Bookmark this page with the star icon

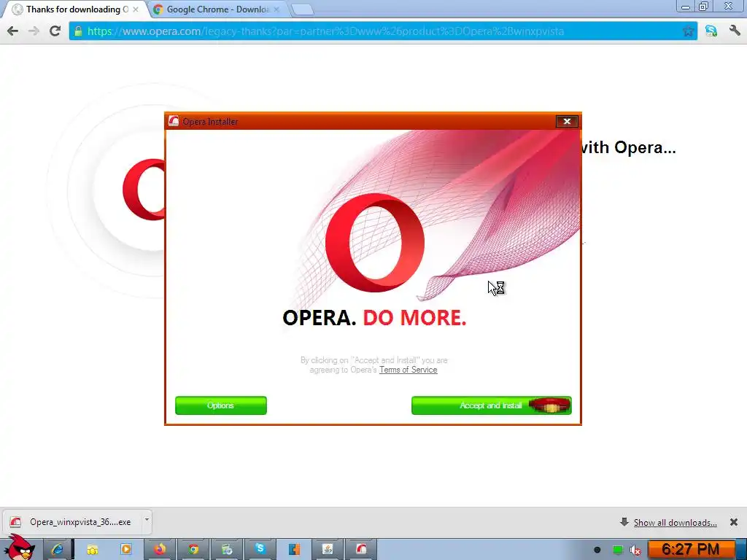coord(688,31)
